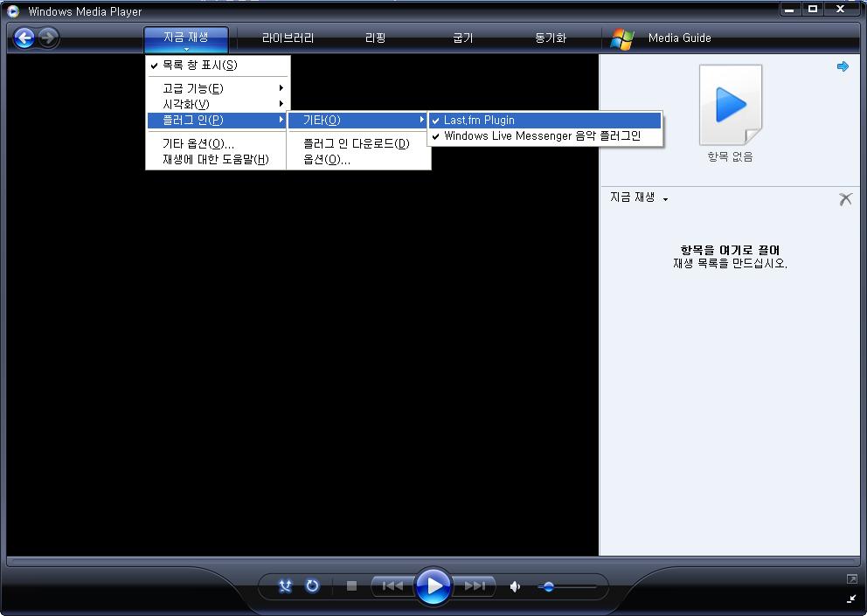Click the greyed Forward arrow button
This screenshot has height=616, width=867.
click(49, 38)
